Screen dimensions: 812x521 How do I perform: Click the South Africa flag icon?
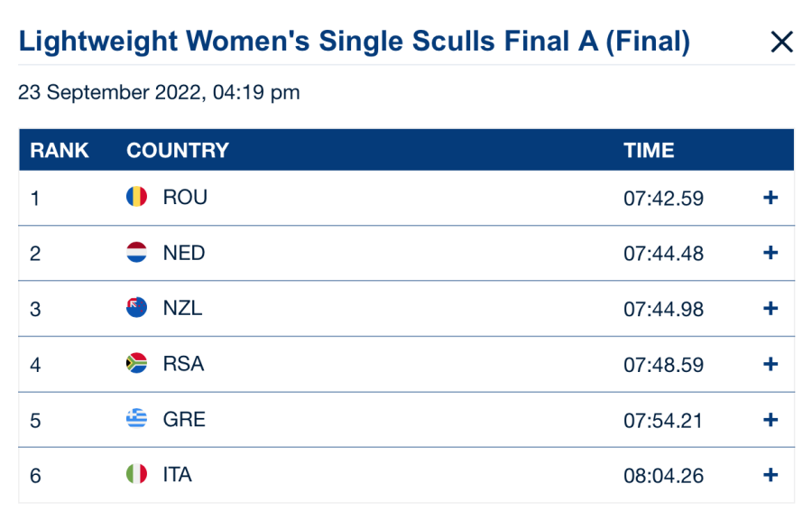point(136,364)
